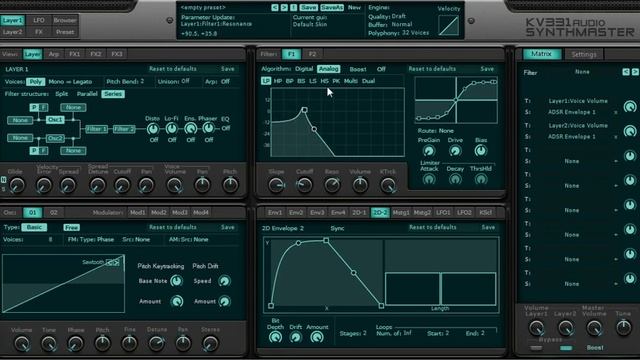
Task: Click the master Tune knob
Action: coord(623,328)
